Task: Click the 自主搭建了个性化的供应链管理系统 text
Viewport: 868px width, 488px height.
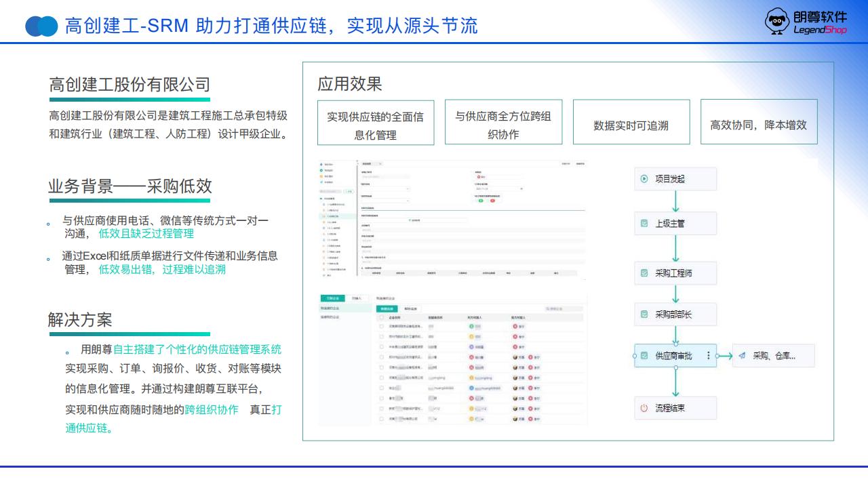Action: 197,350
